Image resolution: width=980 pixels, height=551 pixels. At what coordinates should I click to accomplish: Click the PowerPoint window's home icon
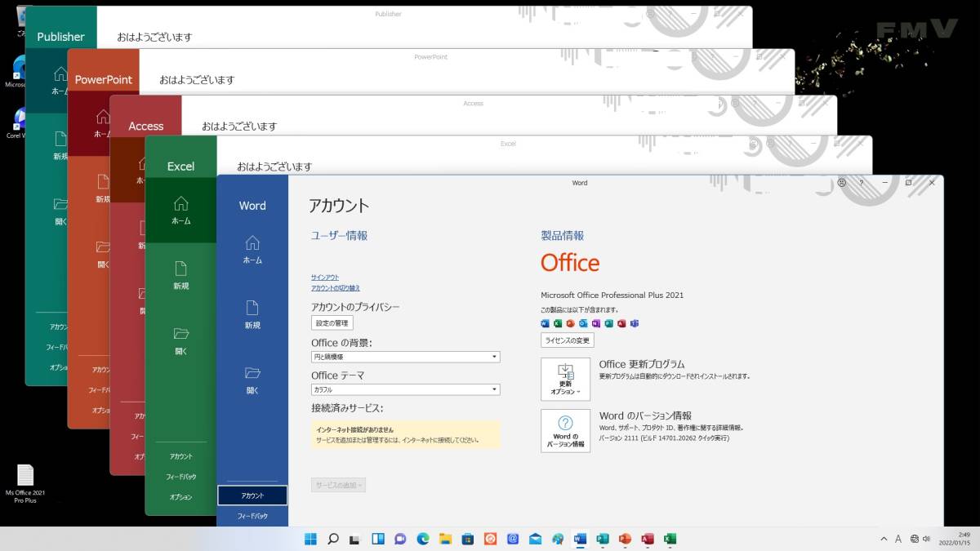point(103,116)
